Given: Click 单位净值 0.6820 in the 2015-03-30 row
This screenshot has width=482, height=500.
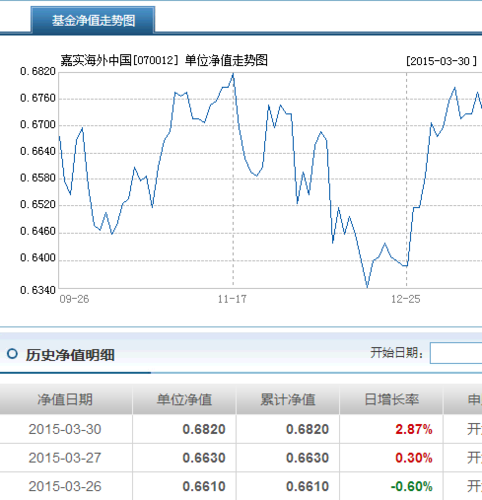Looking at the screenshot, I should (204, 429).
